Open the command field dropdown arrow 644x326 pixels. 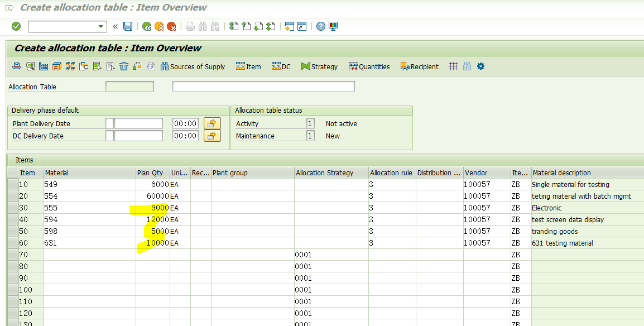pos(101,27)
